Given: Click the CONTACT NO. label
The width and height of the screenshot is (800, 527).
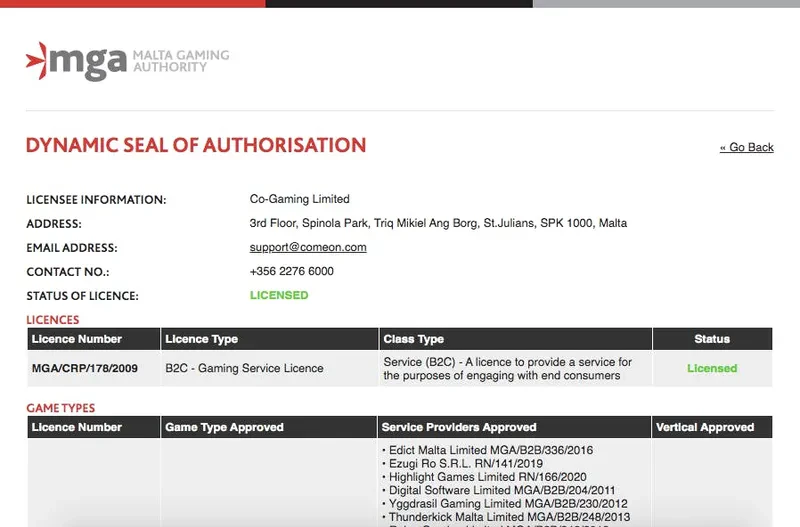Looking at the screenshot, I should [x=68, y=272].
